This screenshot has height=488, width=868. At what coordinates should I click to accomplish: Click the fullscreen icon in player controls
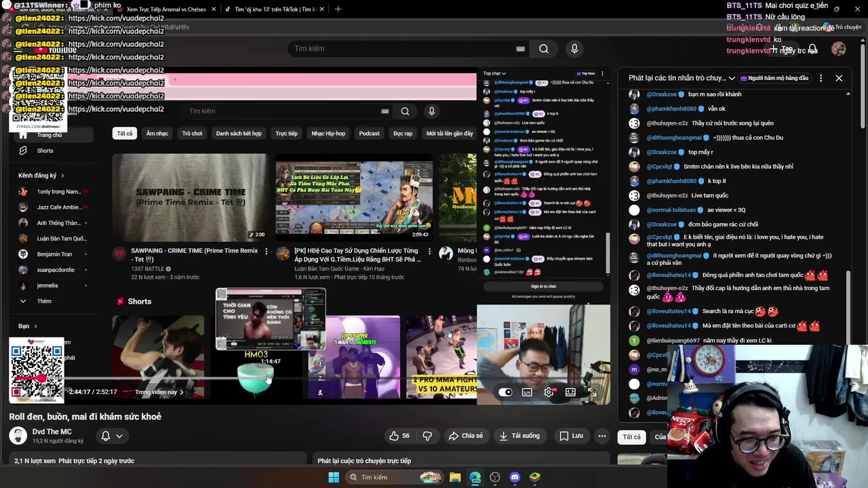point(592,392)
